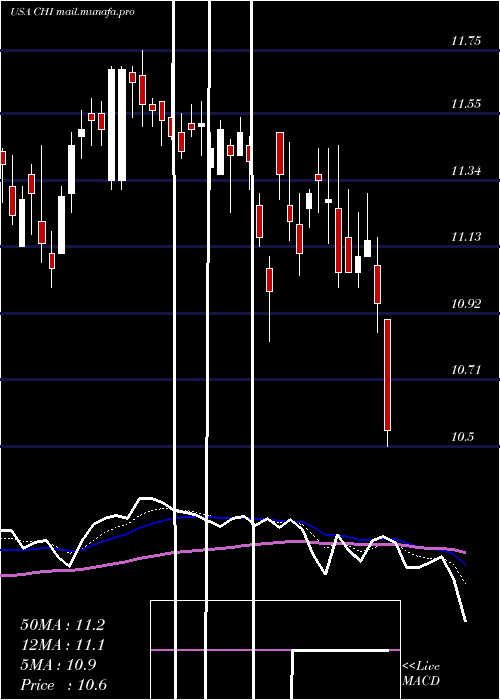This screenshot has width=500, height=700.
Task: Click the last large red candlestick near 10.71
Action: pyautogui.click(x=388, y=375)
